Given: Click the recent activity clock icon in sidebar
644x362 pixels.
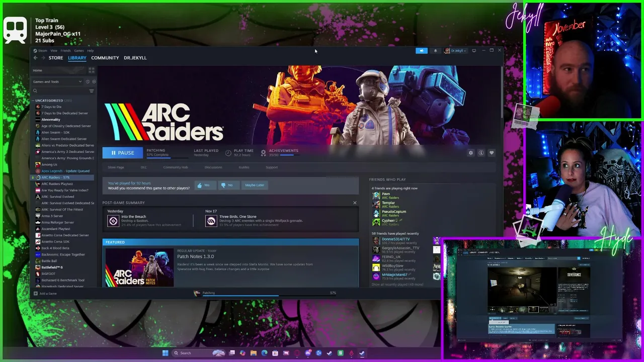Looking at the screenshot, I should [88, 81].
